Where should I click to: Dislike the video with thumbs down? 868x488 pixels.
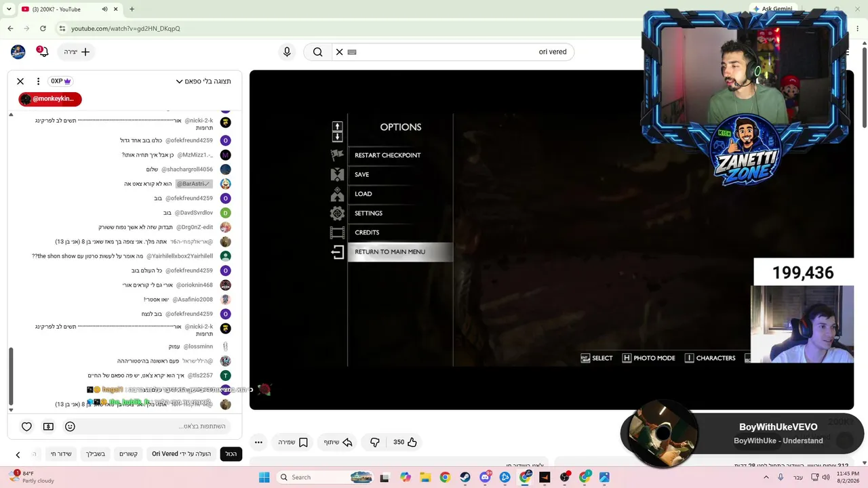(375, 442)
